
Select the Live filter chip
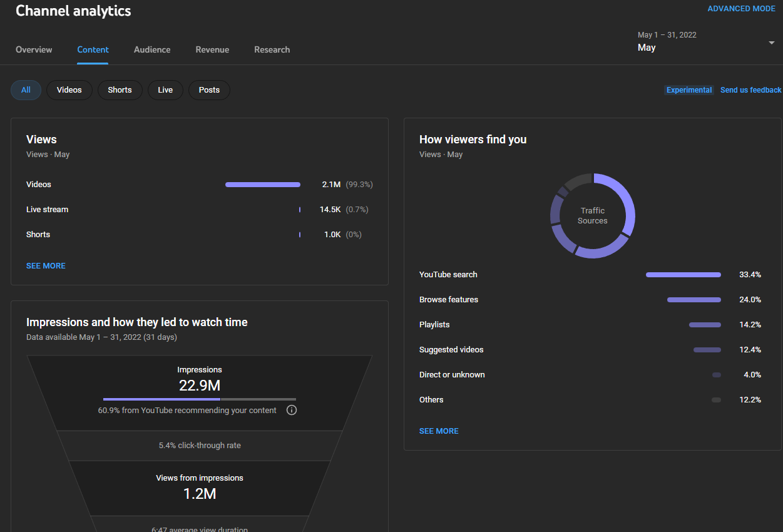(165, 90)
